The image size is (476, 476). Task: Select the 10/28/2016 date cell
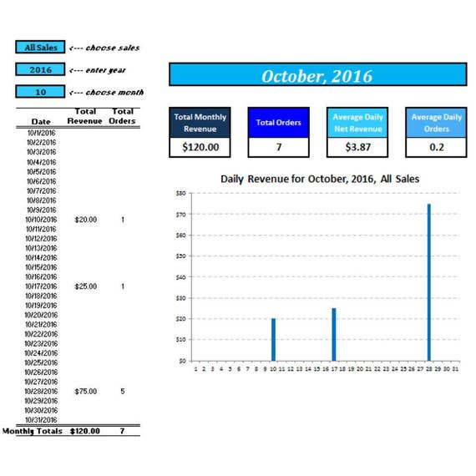[x=41, y=392]
